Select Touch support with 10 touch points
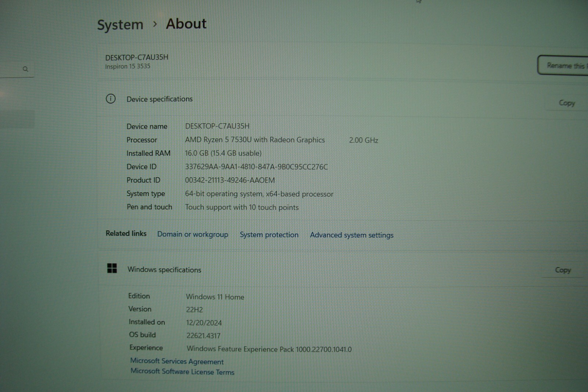The height and width of the screenshot is (392, 588). 242,207
